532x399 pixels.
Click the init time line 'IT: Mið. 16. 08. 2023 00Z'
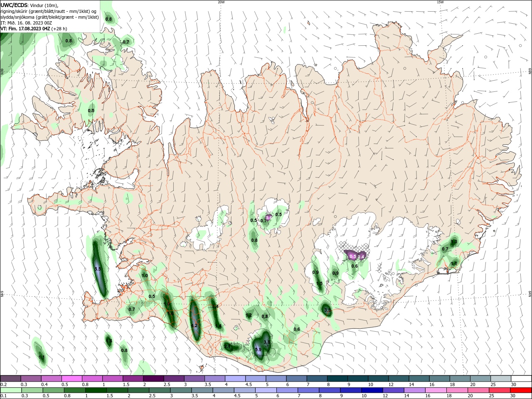click(26, 23)
